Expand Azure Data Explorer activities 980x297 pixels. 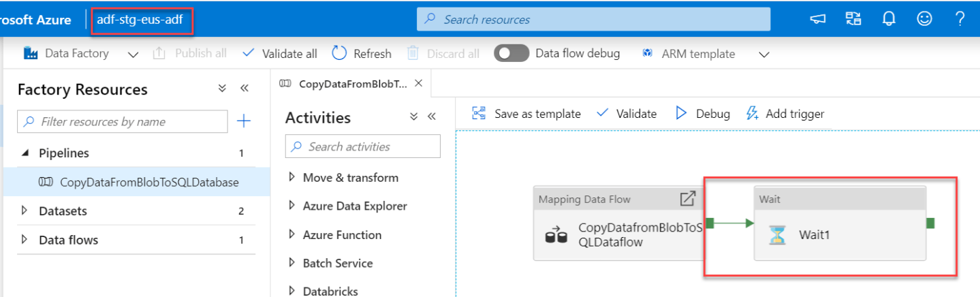click(x=292, y=206)
